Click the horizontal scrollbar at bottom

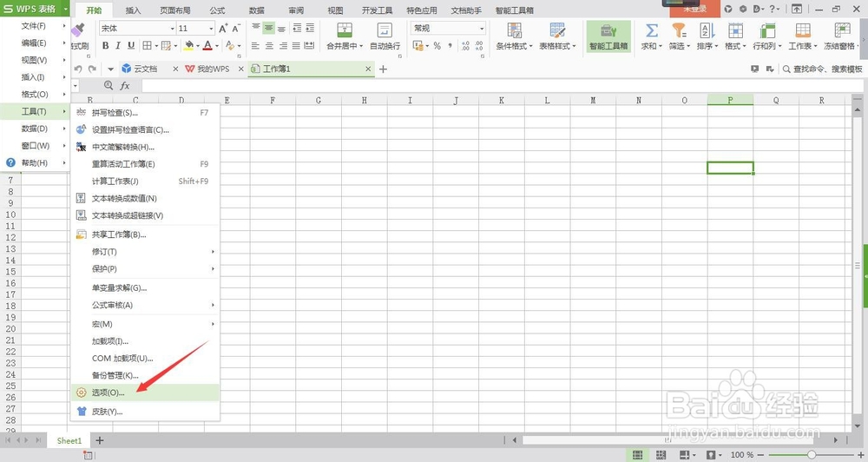[x=668, y=439]
